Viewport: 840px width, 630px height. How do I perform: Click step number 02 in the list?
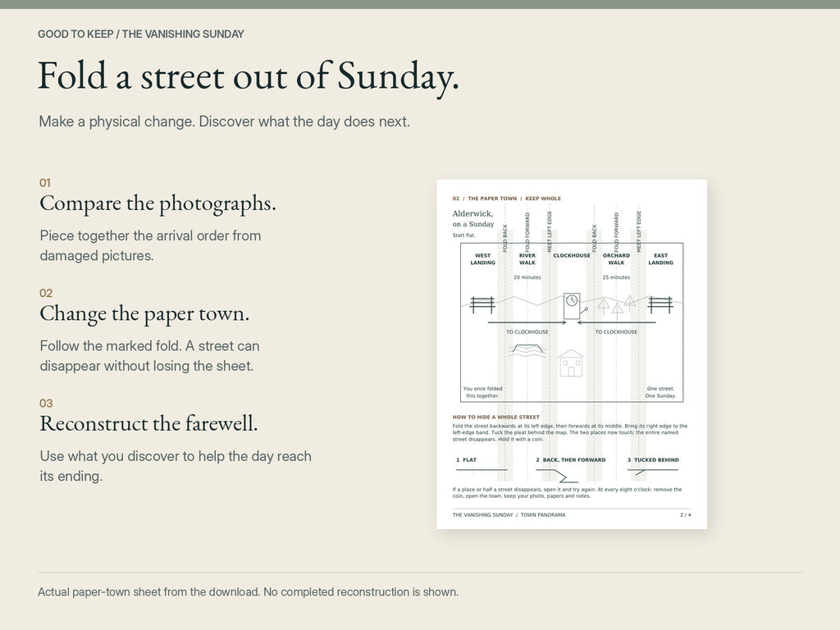pos(46,293)
